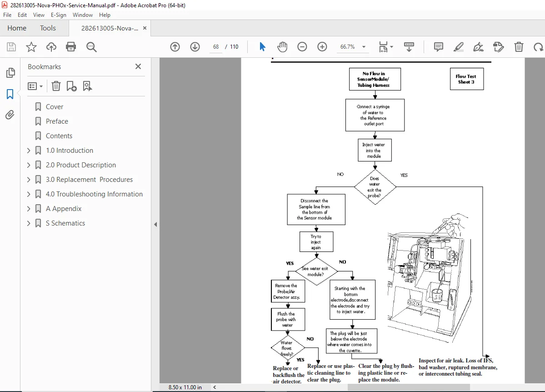Open the File menu
545x392 pixels.
[7, 15]
